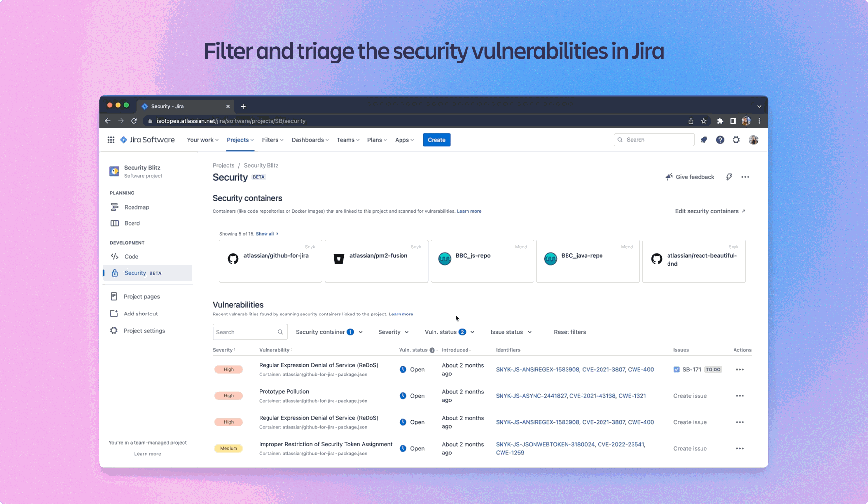Expand the Severity filter dropdown
Viewport: 868px width, 504px height.
393,332
